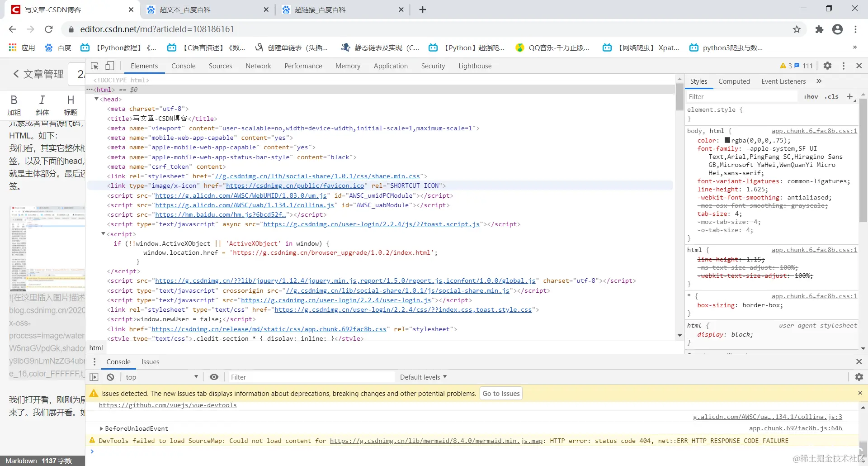The width and height of the screenshot is (868, 466).
Task: Bookmark this page with the star icon
Action: (x=797, y=29)
